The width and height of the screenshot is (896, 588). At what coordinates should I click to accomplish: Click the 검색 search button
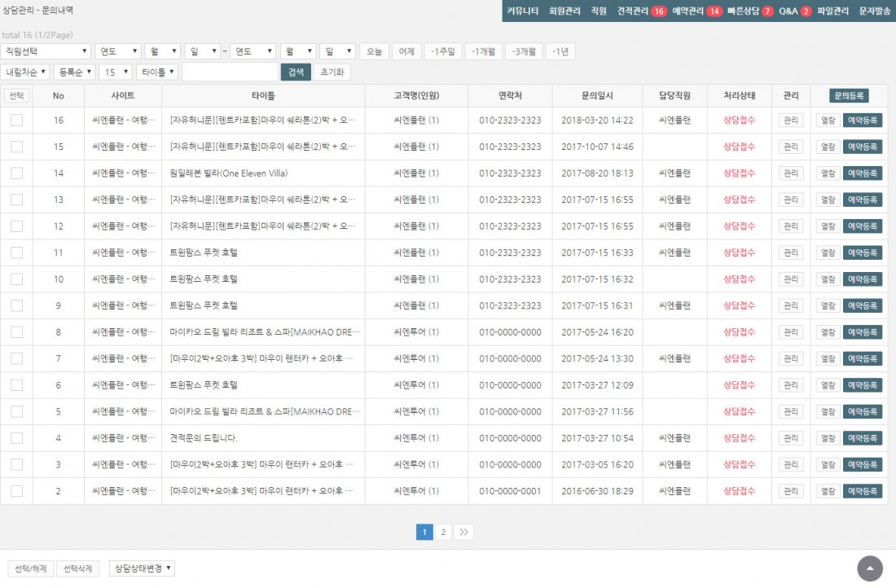(x=296, y=72)
